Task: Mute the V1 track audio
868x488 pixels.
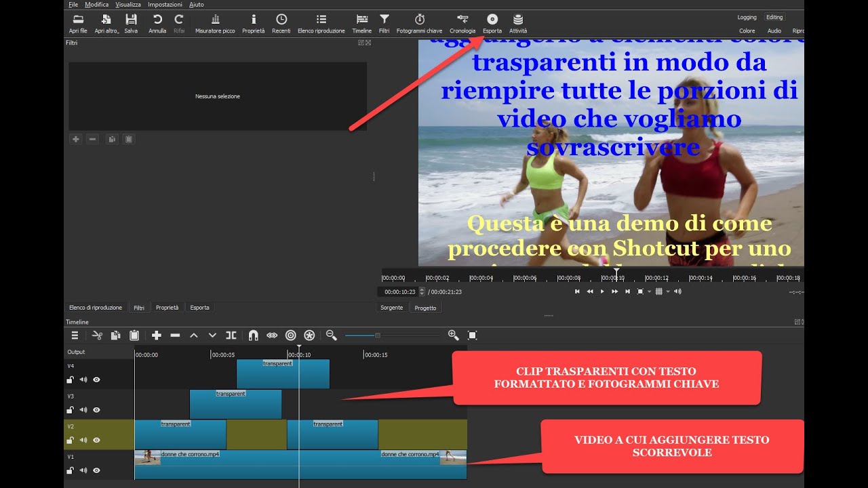Action: point(83,470)
